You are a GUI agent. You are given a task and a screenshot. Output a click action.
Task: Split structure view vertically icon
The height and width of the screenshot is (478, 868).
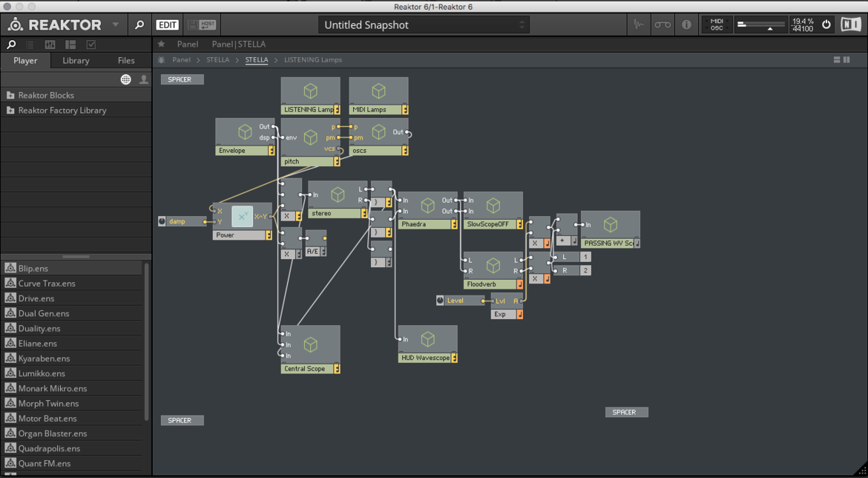(846, 60)
